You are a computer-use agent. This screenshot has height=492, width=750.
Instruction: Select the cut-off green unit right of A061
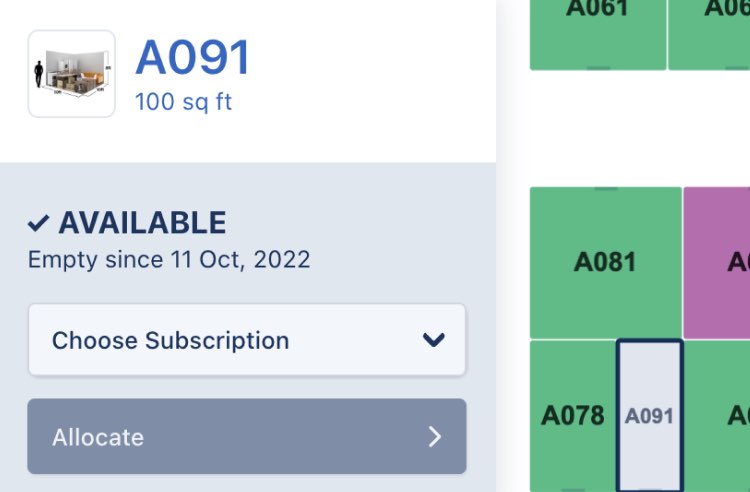point(710,30)
